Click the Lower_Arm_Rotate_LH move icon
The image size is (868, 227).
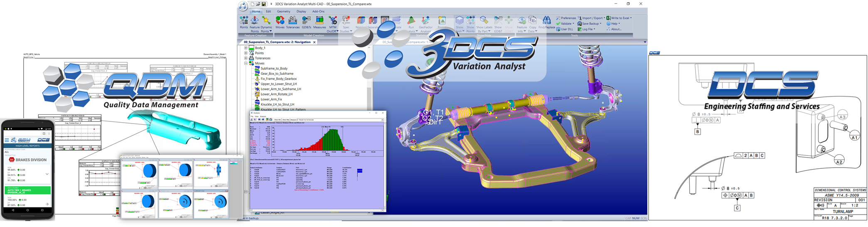pyautogui.click(x=257, y=94)
